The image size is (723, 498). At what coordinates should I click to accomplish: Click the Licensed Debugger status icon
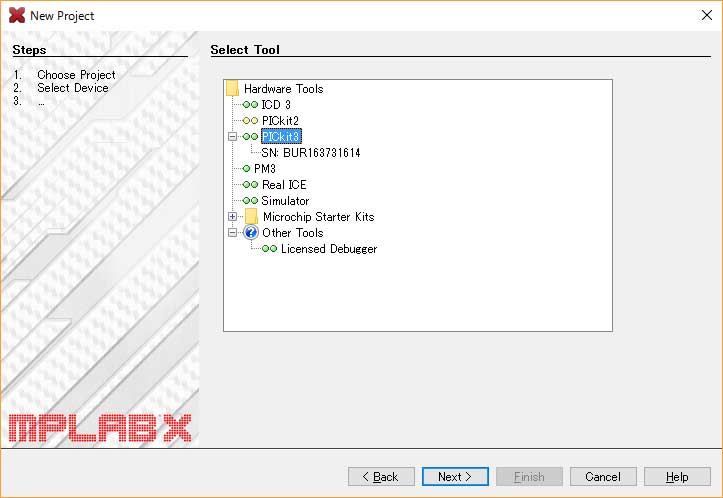[270, 249]
